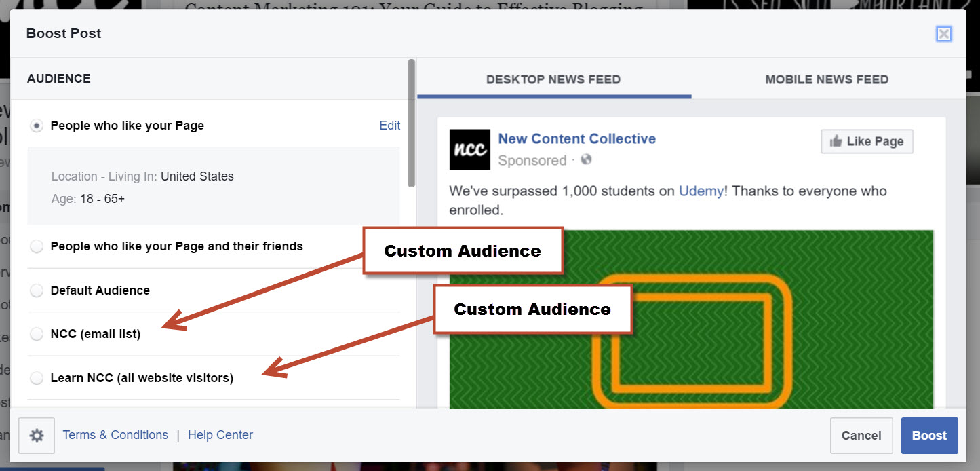Screen dimensions: 980x471
Task: Click the 'Location - Living In: United States' text
Action: (x=142, y=176)
